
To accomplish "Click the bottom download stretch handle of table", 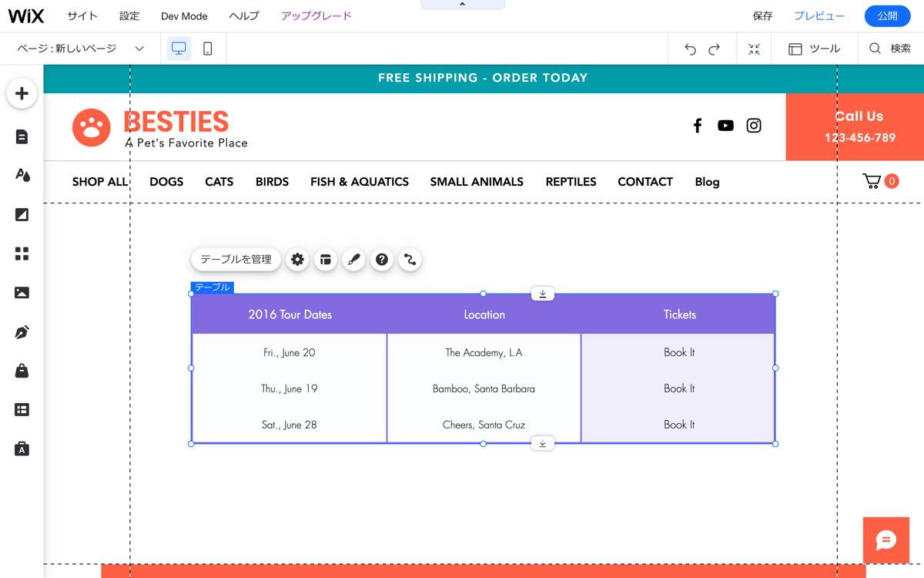I will 543,443.
